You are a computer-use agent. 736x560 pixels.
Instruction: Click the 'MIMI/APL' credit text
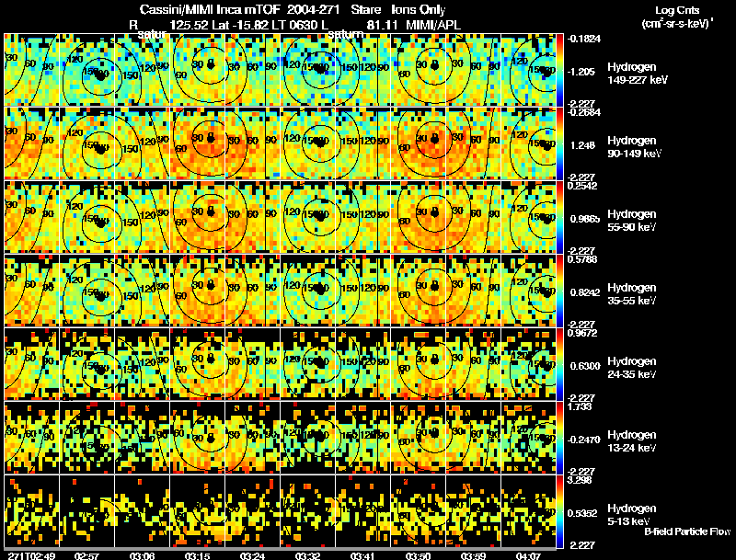click(433, 25)
